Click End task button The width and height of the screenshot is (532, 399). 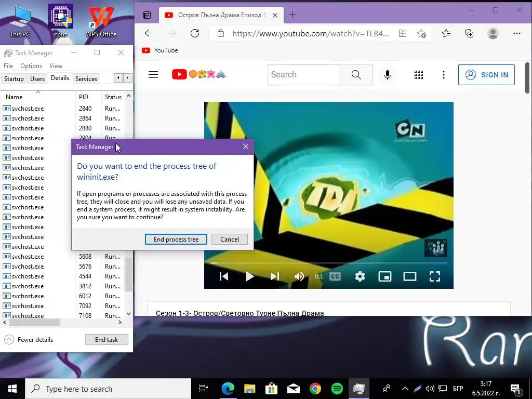tap(107, 340)
